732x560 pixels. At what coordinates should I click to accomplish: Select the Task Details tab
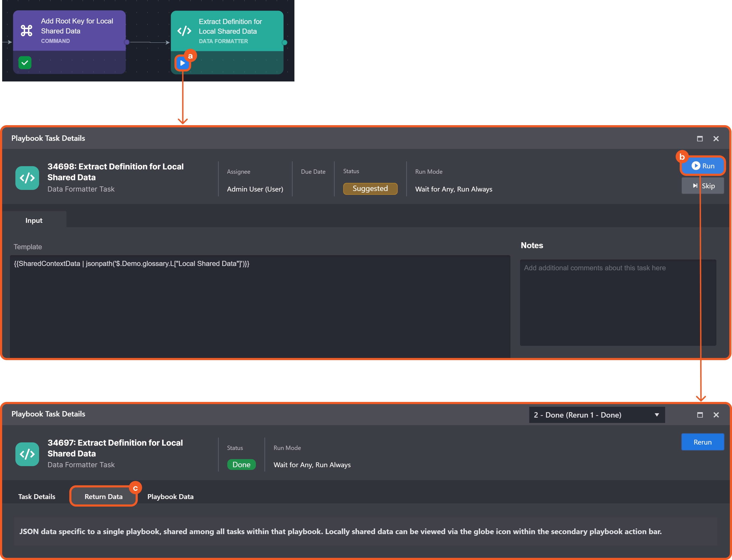point(37,496)
